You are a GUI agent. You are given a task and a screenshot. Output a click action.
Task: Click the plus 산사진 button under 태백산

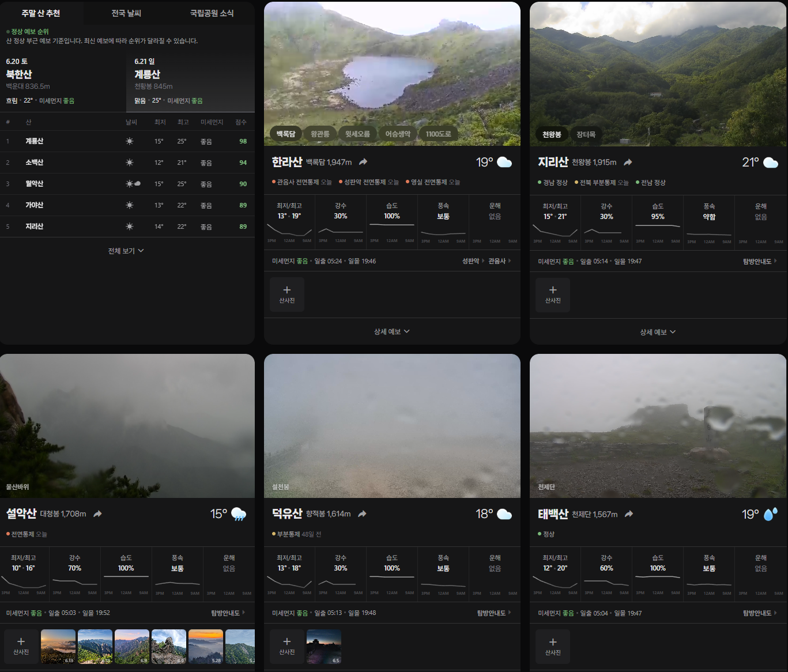tap(553, 647)
